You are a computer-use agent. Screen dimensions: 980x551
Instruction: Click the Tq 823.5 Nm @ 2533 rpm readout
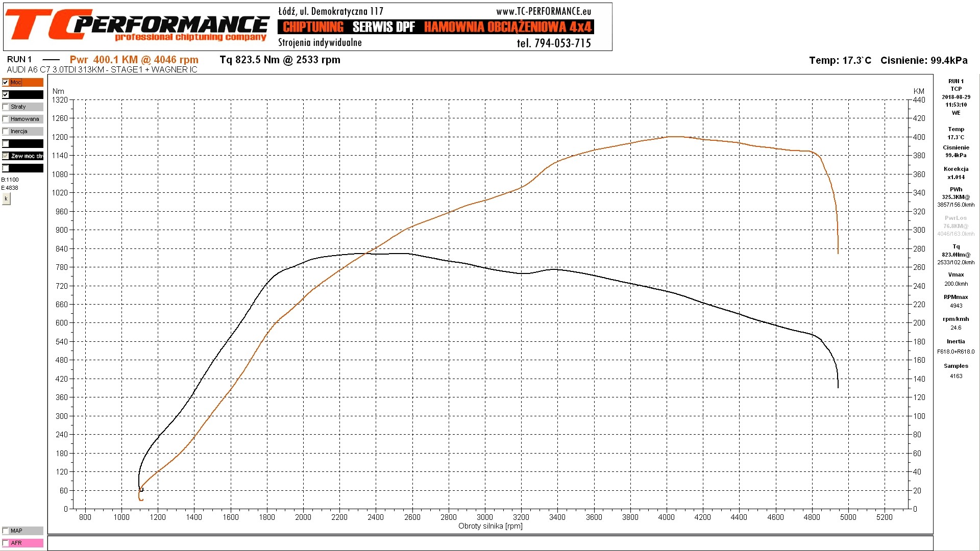280,60
